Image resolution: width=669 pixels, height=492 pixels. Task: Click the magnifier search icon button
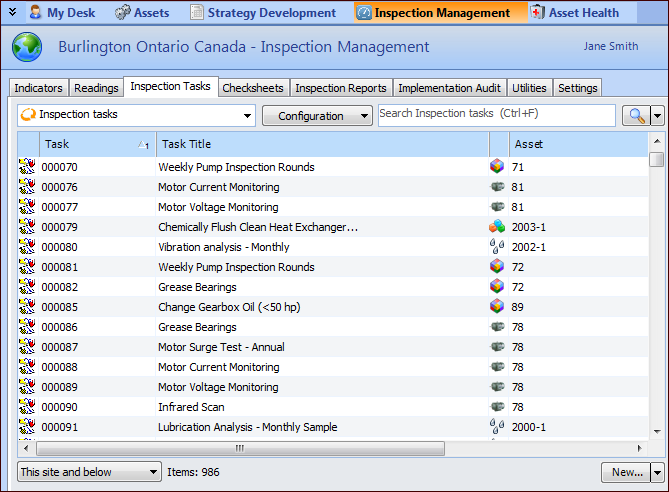[635, 116]
